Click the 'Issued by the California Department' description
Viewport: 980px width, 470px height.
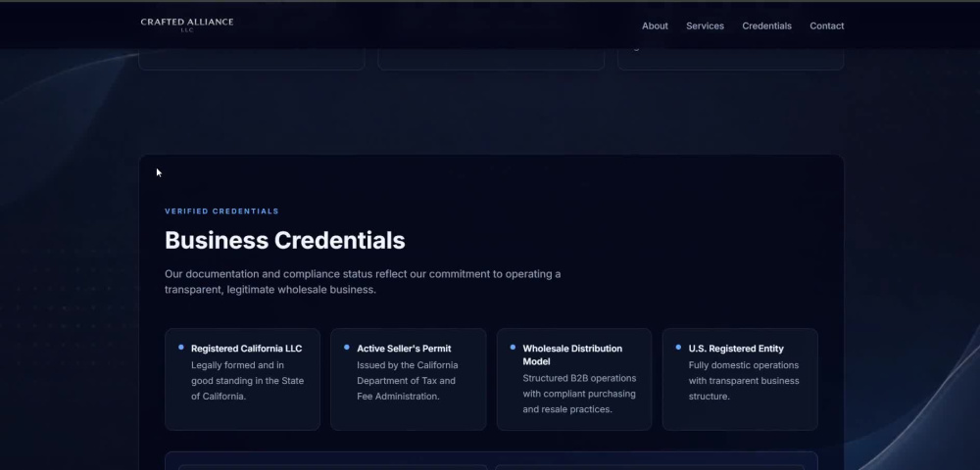coord(408,381)
